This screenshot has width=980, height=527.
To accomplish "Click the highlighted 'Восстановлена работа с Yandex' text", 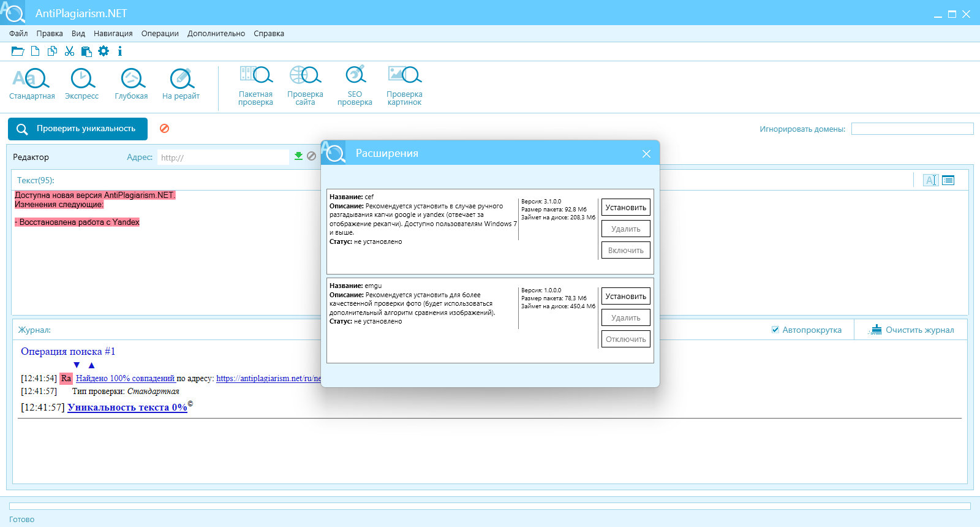I will (77, 222).
